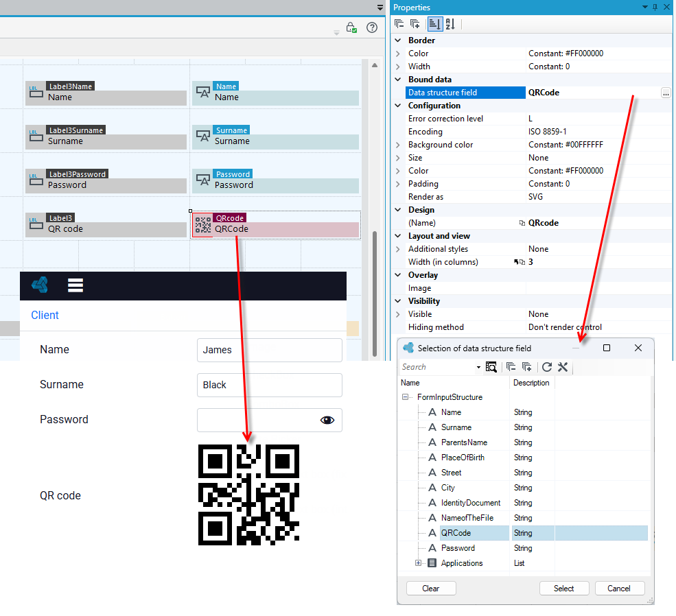This screenshot has height=616, width=676.
Task: Expand all nodes in the selection dialog
Action: point(526,367)
